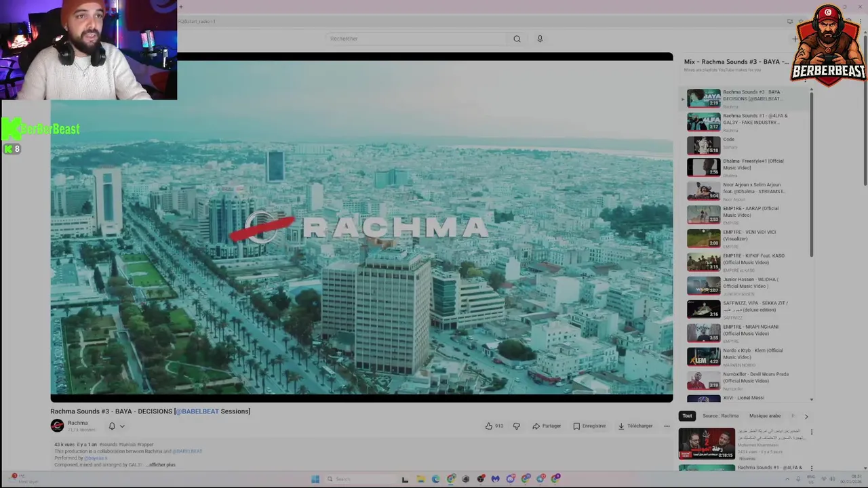868x488 pixels.
Task: Click the search magnifier icon
Action: [x=517, y=39]
